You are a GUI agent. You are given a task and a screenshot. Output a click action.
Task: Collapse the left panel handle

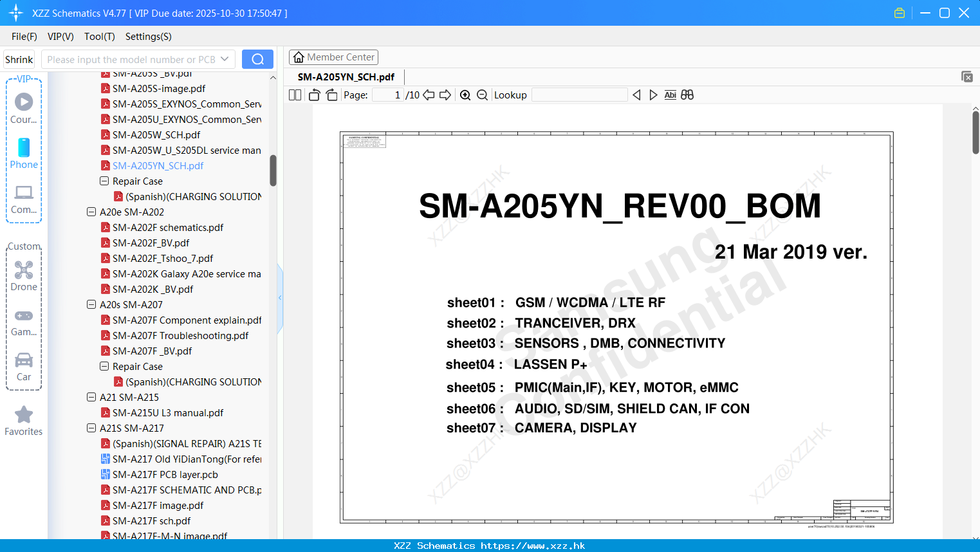(x=280, y=298)
